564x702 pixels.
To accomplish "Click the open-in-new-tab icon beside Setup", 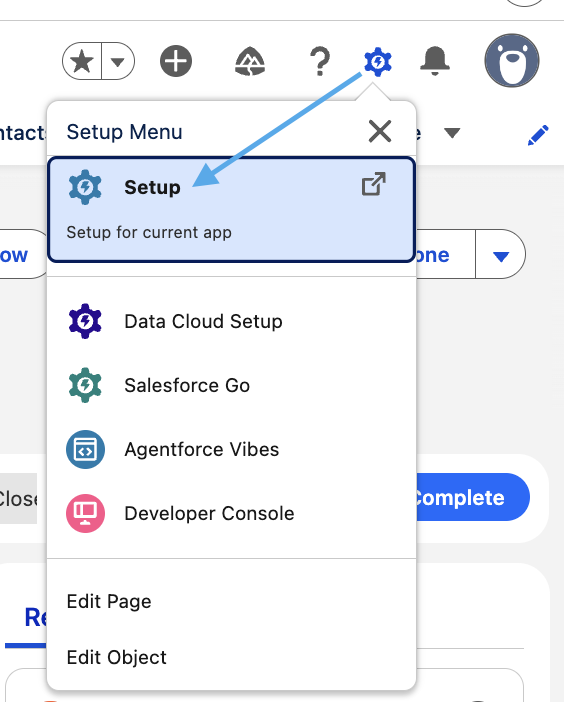I will coord(374,184).
